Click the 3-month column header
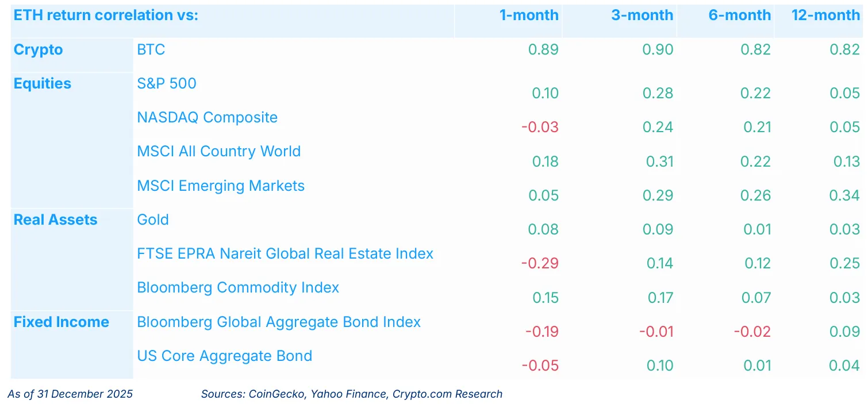 click(642, 16)
